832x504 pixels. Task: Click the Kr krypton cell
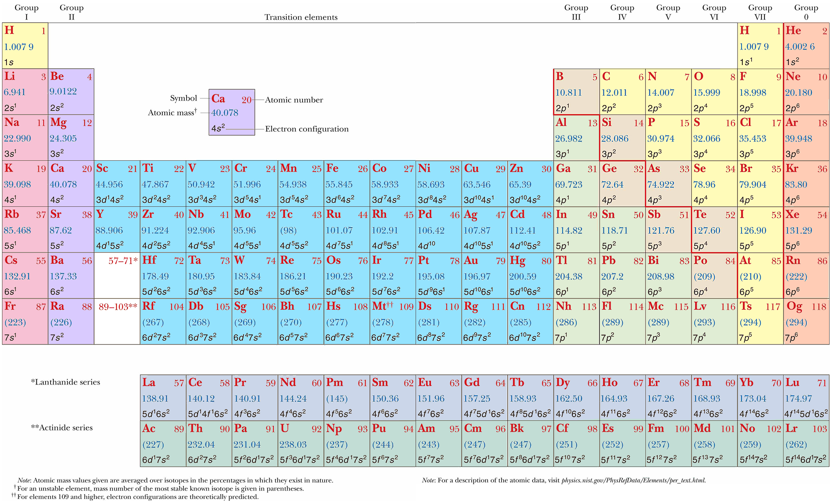point(807,184)
